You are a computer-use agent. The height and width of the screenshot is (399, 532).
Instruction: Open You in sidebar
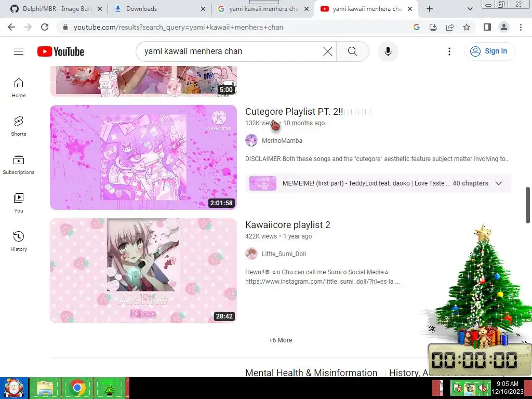(x=19, y=203)
